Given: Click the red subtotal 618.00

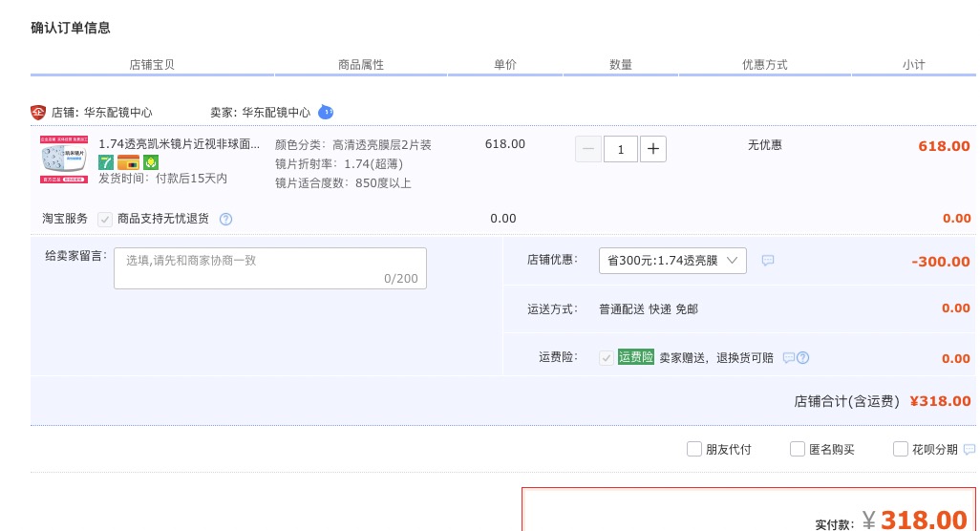Looking at the screenshot, I should 944,147.
